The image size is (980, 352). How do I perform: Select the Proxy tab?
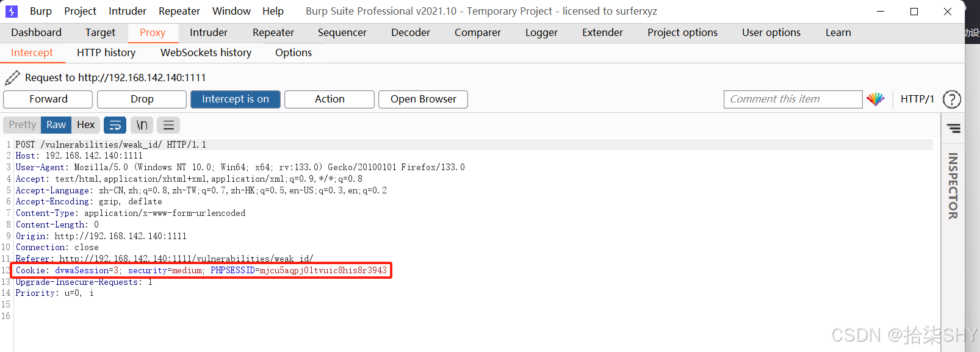(153, 32)
